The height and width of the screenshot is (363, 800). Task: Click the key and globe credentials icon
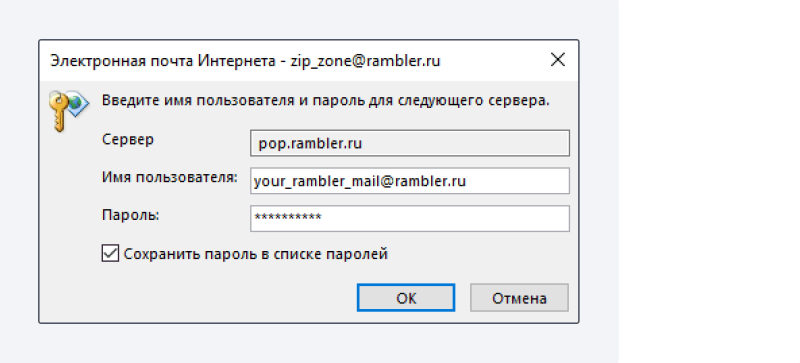click(x=68, y=111)
